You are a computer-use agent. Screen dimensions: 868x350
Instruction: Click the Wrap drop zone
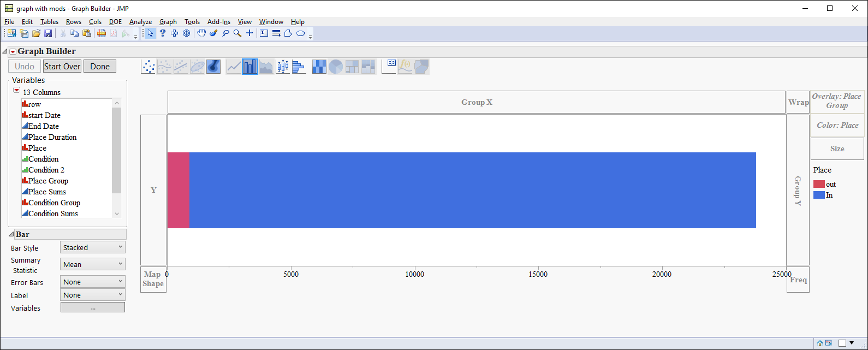pyautogui.click(x=798, y=102)
